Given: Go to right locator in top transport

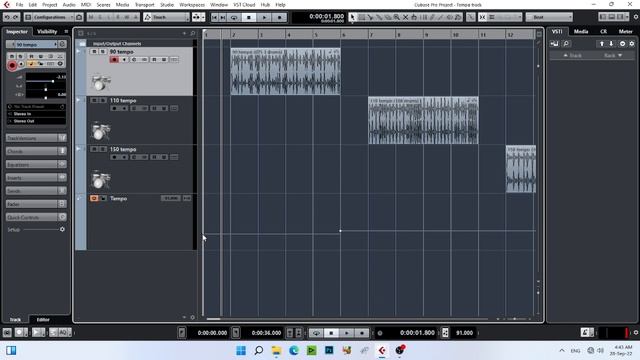Looking at the screenshot, I should (223, 17).
